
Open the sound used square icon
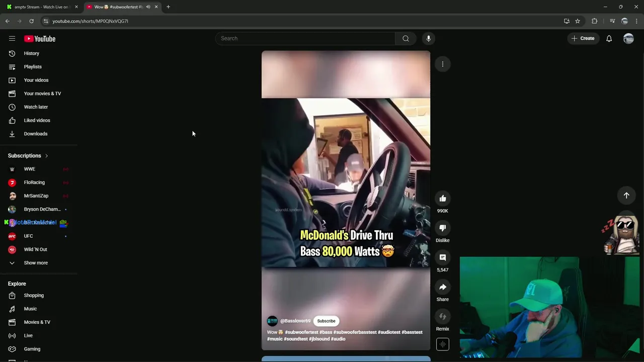443,344
